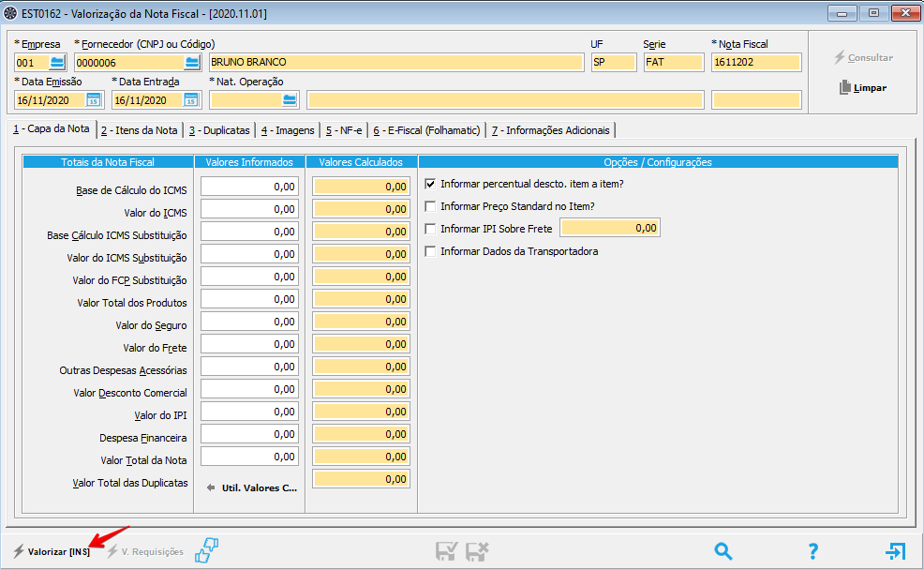Screen dimensions: 924x570
Task: Click the informed Valor do IPI field
Action: (250, 412)
